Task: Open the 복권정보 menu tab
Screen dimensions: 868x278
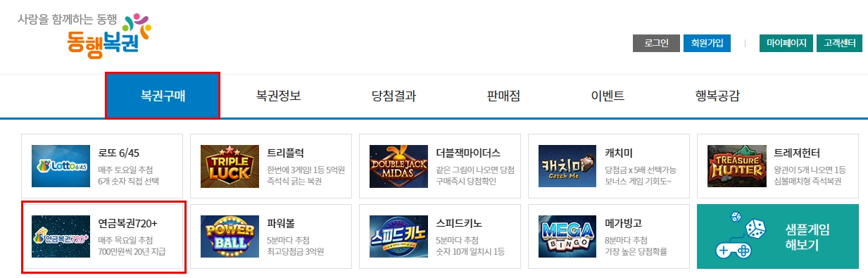Action: (x=279, y=96)
